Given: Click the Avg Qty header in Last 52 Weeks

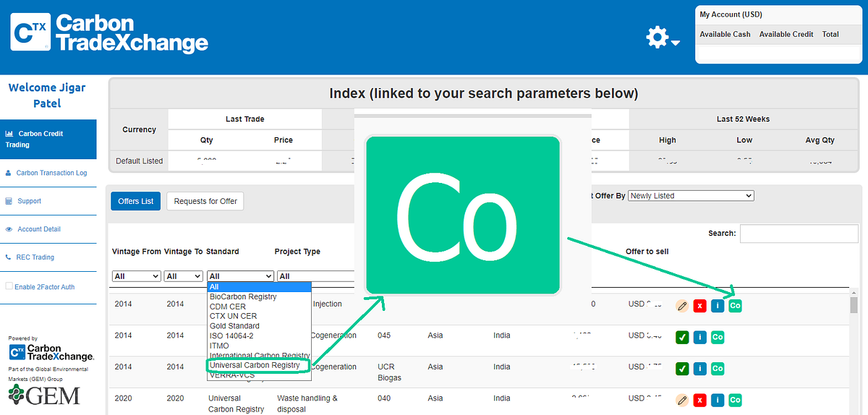Looking at the screenshot, I should [x=821, y=140].
